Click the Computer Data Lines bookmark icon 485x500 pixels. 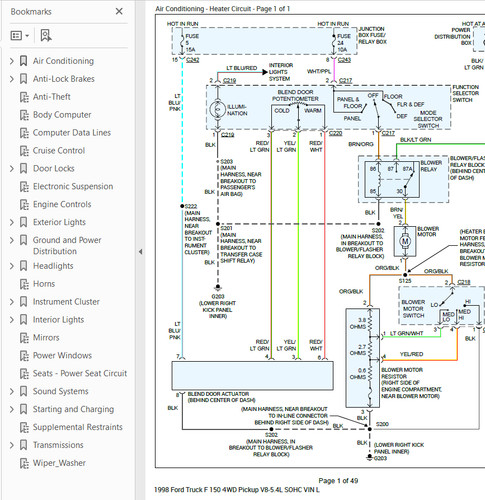click(x=24, y=133)
